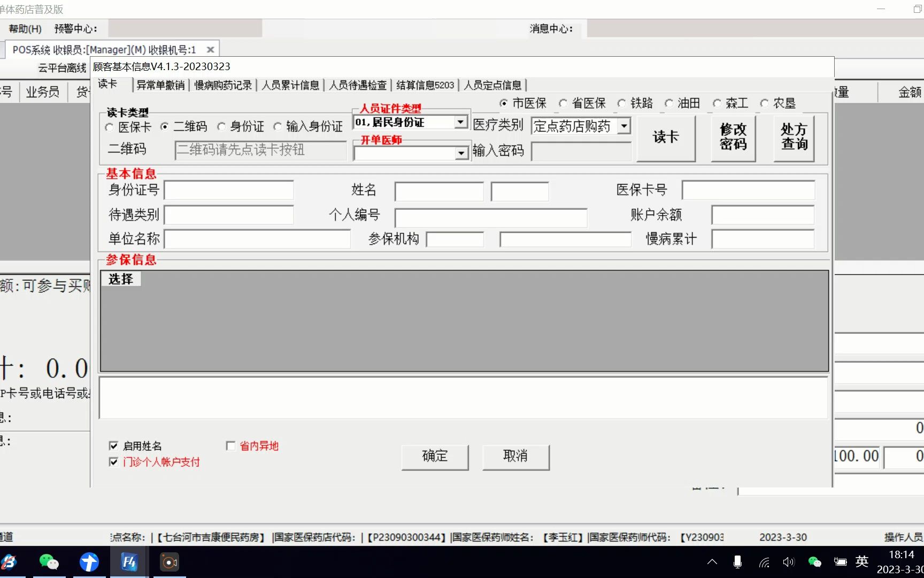Toggle the 启用姓名 checkbox
924x578 pixels.
pyautogui.click(x=113, y=446)
